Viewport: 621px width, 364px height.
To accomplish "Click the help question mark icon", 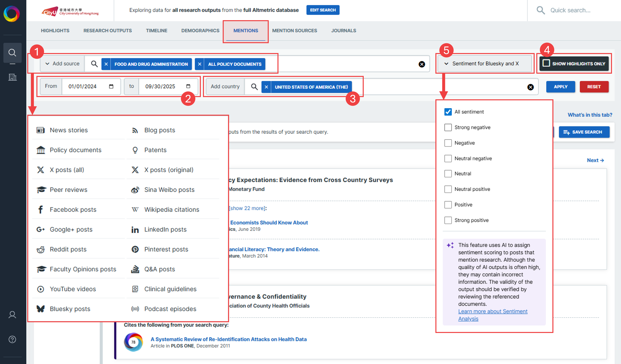I will click(12, 339).
